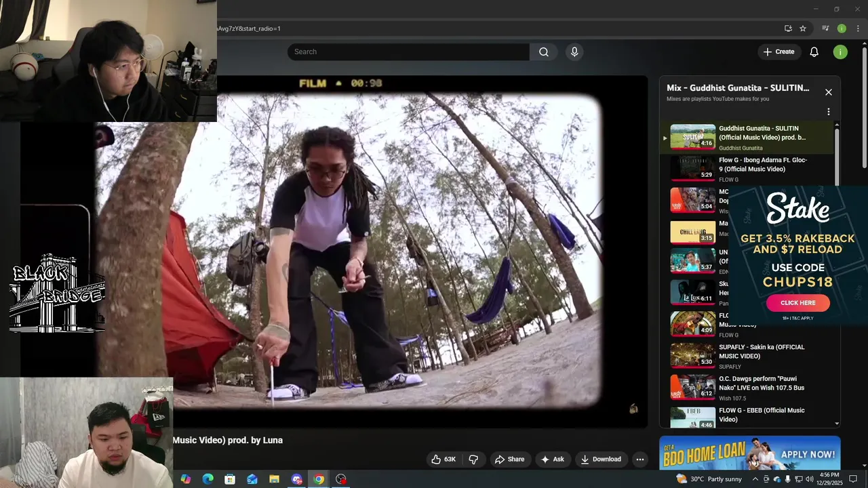The width and height of the screenshot is (868, 488).
Task: Click Stake ad CLICK HERE button
Action: point(797,303)
